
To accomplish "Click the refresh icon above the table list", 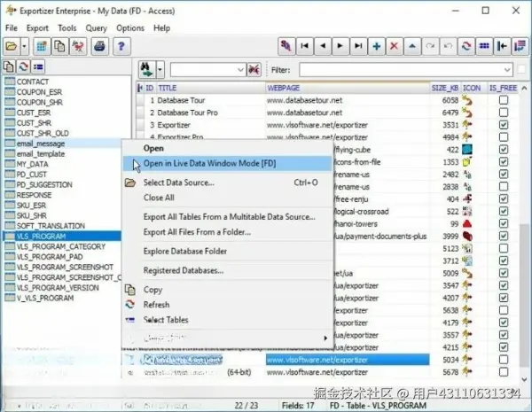I will (x=23, y=66).
